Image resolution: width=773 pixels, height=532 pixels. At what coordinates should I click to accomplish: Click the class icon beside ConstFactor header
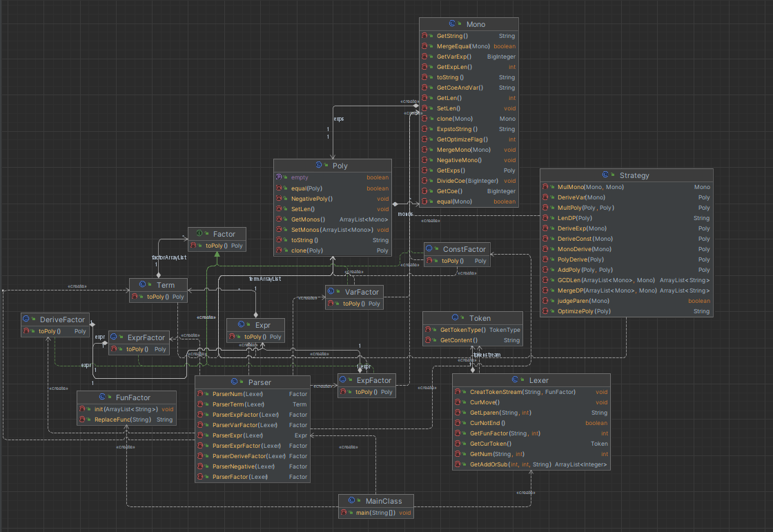(x=429, y=248)
